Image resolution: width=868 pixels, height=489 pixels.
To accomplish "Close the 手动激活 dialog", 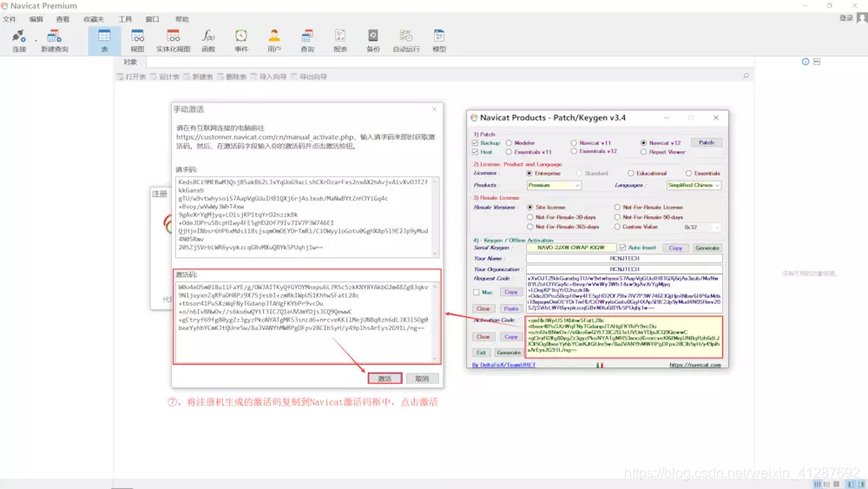I will click(435, 109).
